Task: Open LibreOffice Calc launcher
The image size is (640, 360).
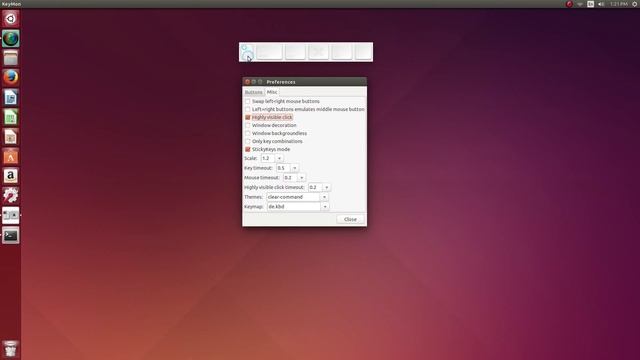Action: click(x=11, y=117)
